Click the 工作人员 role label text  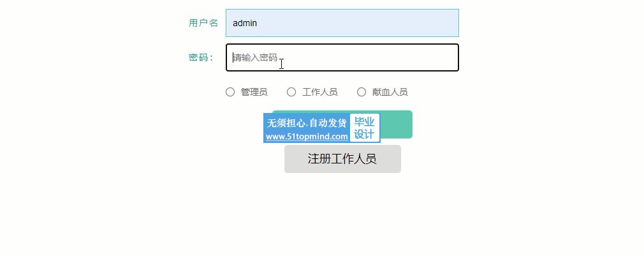click(319, 92)
